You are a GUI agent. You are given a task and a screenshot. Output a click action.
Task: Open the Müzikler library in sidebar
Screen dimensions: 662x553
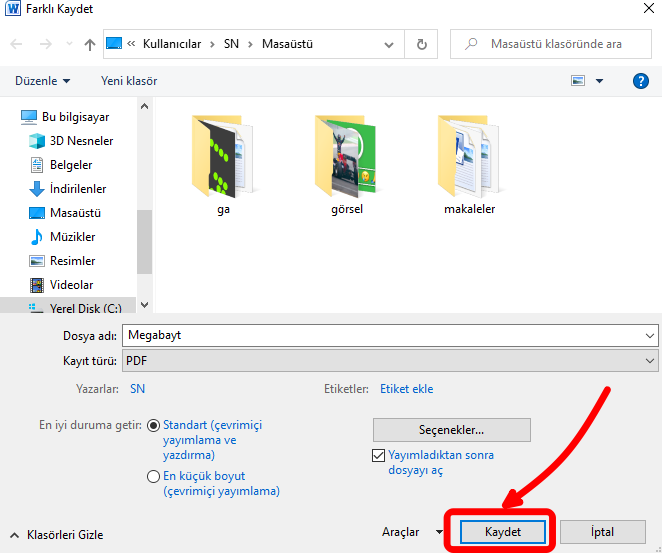tap(72, 237)
